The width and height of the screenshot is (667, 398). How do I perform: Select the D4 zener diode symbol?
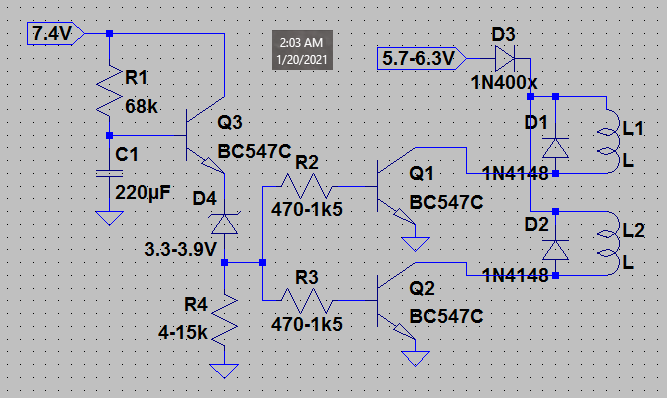(224, 223)
